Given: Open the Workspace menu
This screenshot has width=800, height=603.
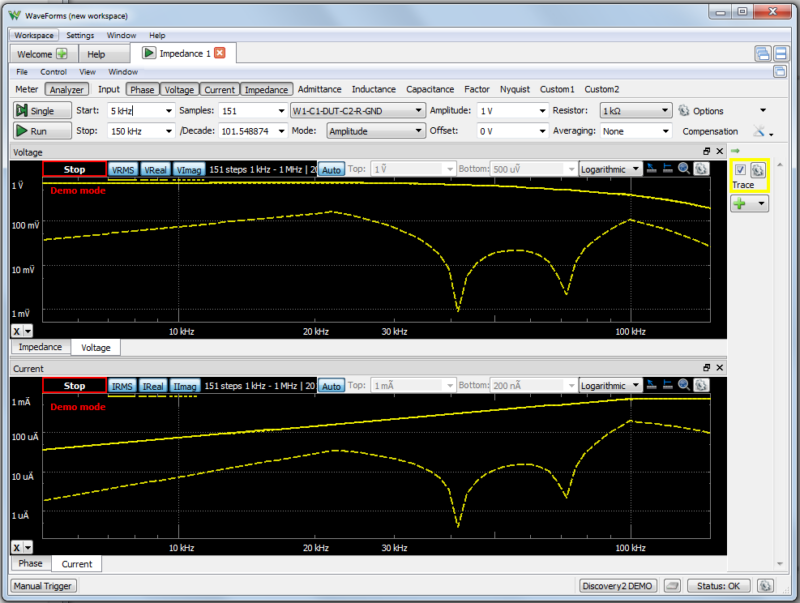Looking at the screenshot, I should pos(33,35).
